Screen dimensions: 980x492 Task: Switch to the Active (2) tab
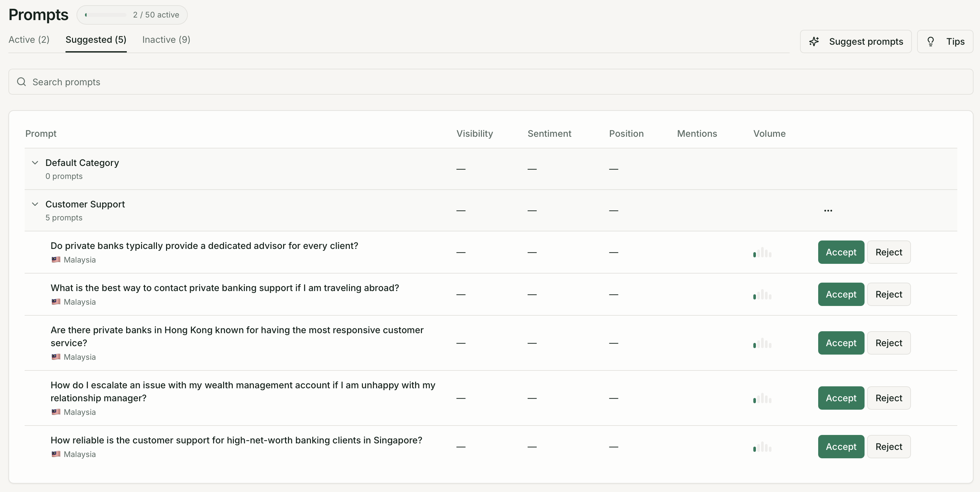pyautogui.click(x=29, y=40)
